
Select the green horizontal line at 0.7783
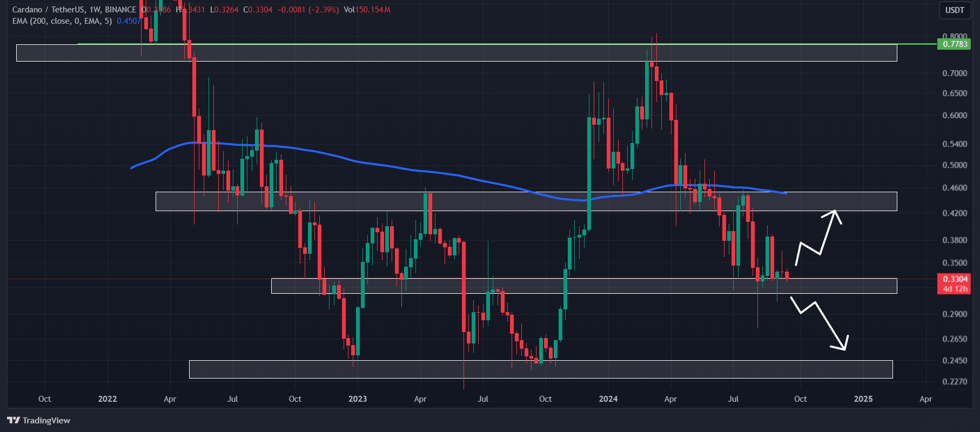pyautogui.click(x=507, y=44)
